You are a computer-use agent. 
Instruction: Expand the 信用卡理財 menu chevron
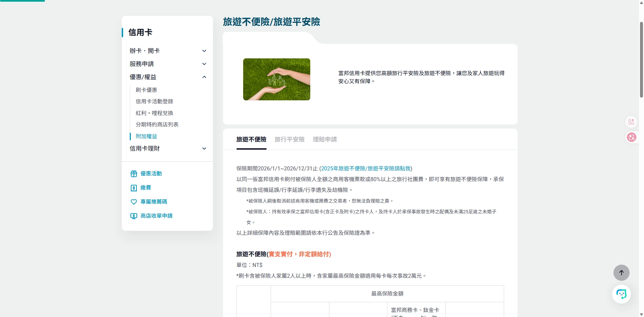click(x=204, y=149)
